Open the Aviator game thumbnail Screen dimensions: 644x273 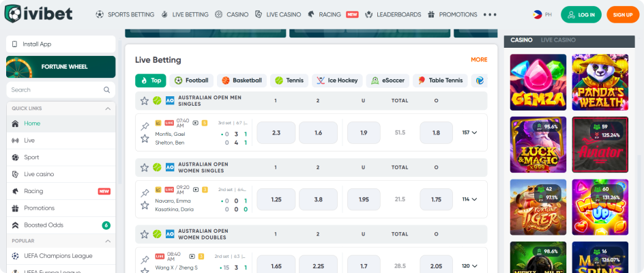600,145
